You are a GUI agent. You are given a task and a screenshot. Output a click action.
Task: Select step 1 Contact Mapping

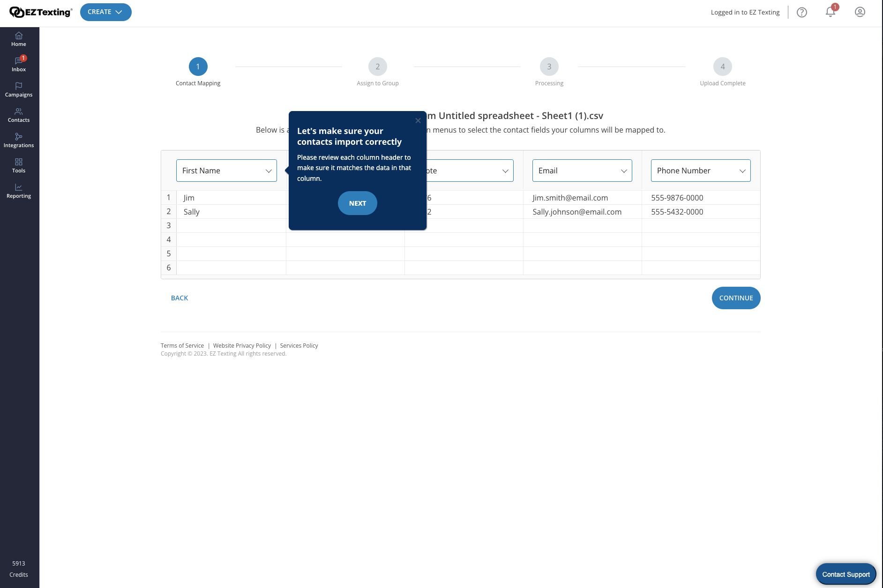tap(198, 72)
